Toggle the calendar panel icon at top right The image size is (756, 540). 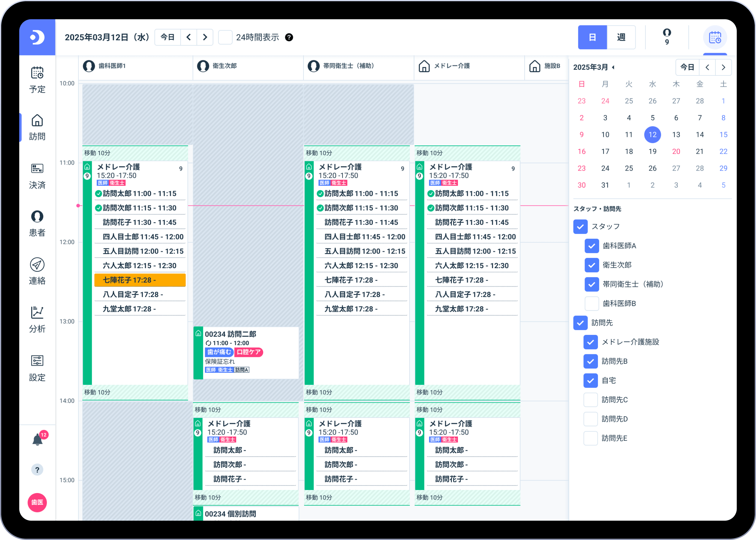pos(715,37)
